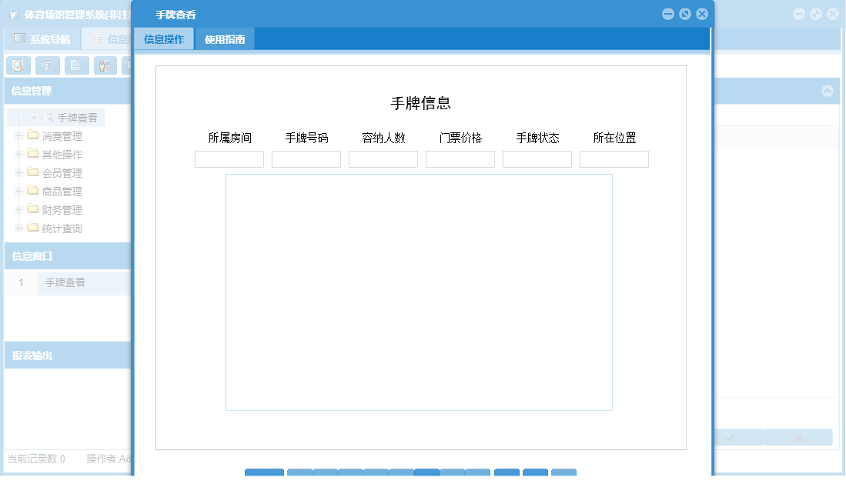Expand the 会员管理 tree node
Screen dimensions: 846x504
[x=18, y=172]
